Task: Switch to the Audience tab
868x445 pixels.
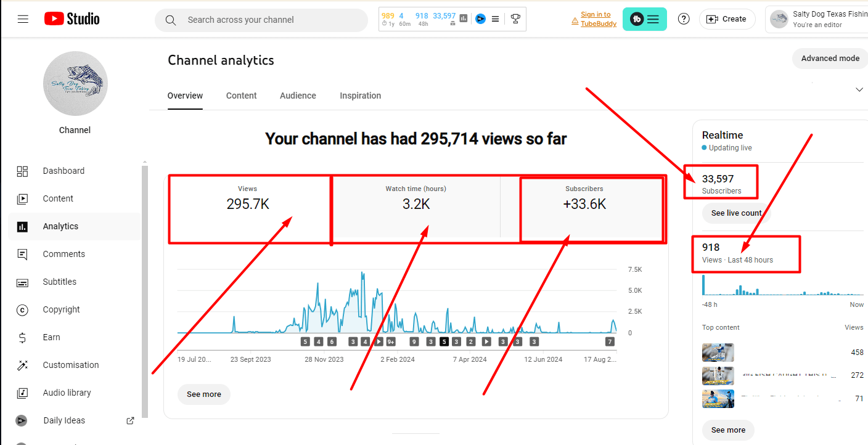Action: tap(298, 96)
